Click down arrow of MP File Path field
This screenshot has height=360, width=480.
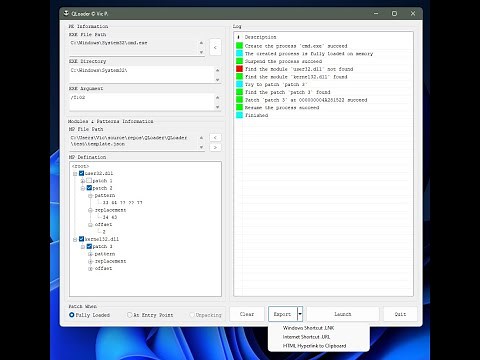pos(201,147)
